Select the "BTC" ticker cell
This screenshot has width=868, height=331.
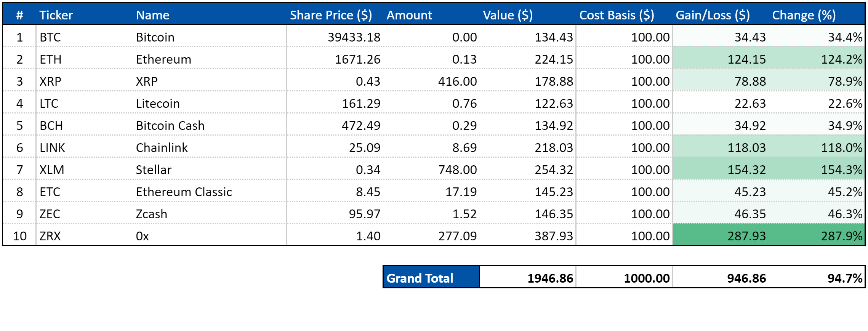pyautogui.click(x=50, y=37)
